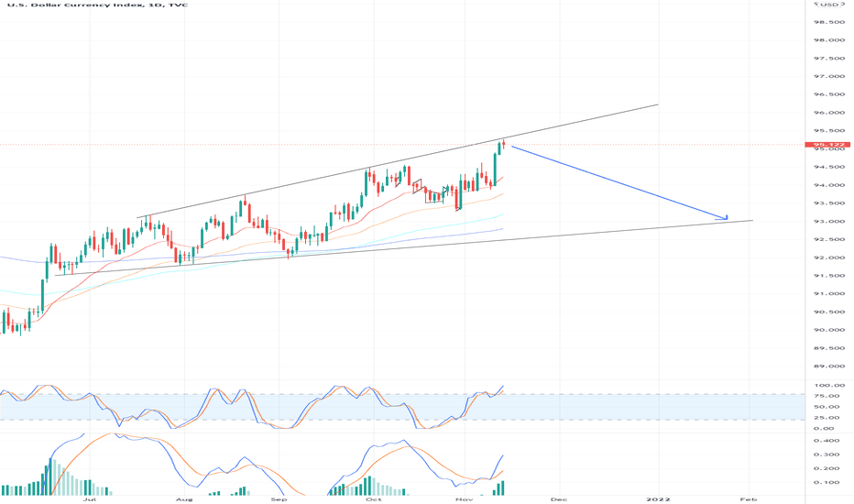Click the USD currency button

(829, 5)
